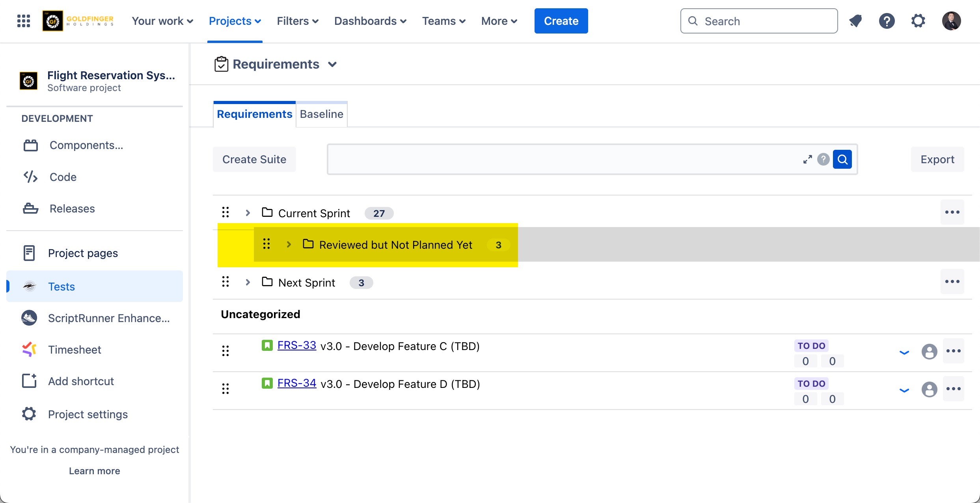This screenshot has height=503, width=980.
Task: Expand Reviewed but Not Planned Yet folder
Action: point(289,244)
